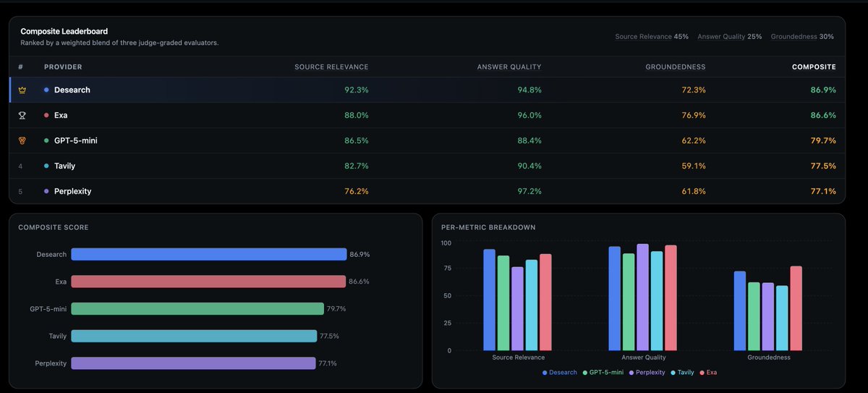Image resolution: width=868 pixels, height=393 pixels.
Task: Click Perplexity's 97.2% answer quality value
Action: [529, 191]
